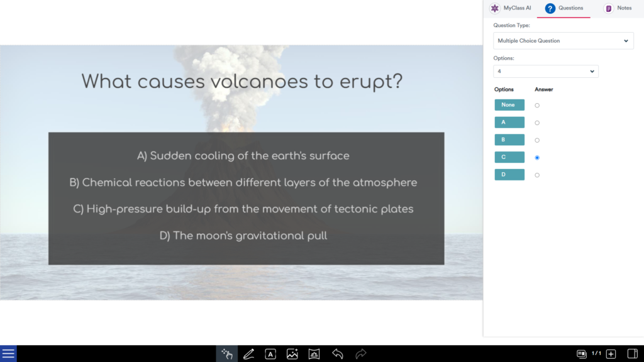Select the pen drawing tool
This screenshot has height=362, width=644.
[x=248, y=353]
